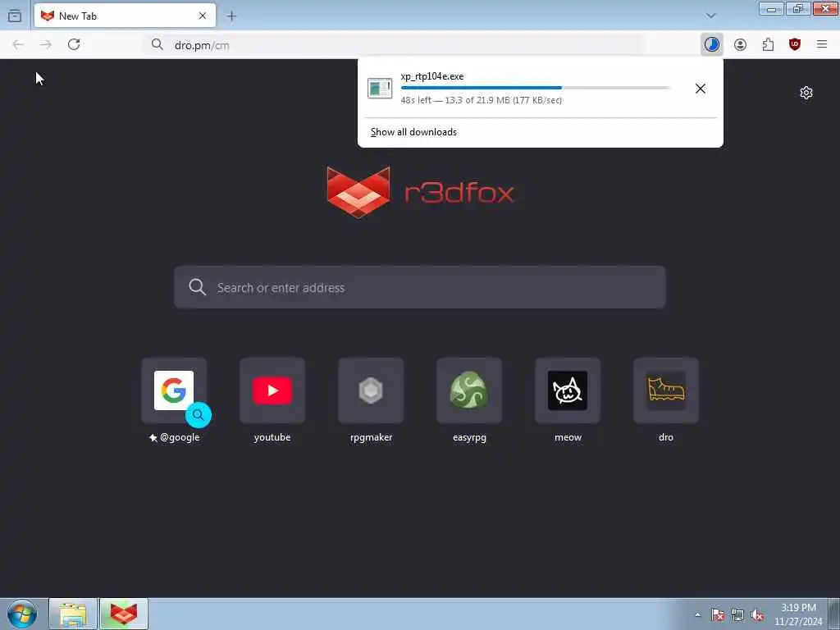Image resolution: width=840 pixels, height=630 pixels.
Task: Go forward with the forward arrow
Action: pyautogui.click(x=46, y=45)
